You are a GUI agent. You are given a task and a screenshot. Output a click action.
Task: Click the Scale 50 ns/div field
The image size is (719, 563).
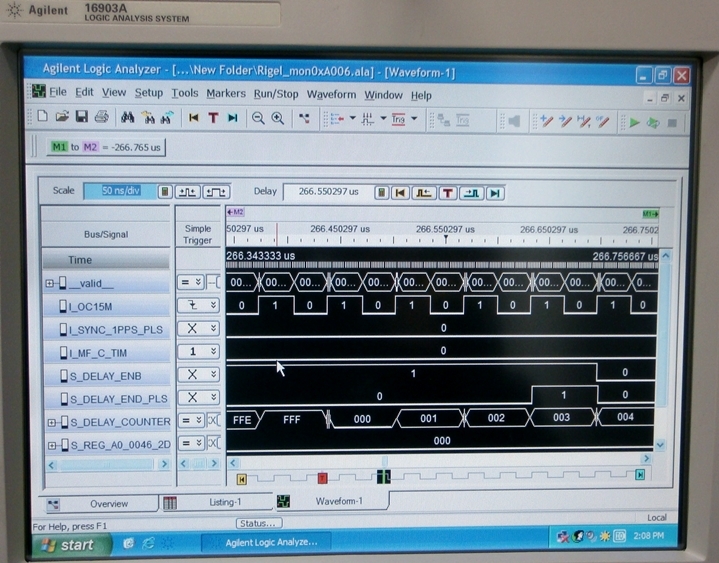pyautogui.click(x=120, y=191)
